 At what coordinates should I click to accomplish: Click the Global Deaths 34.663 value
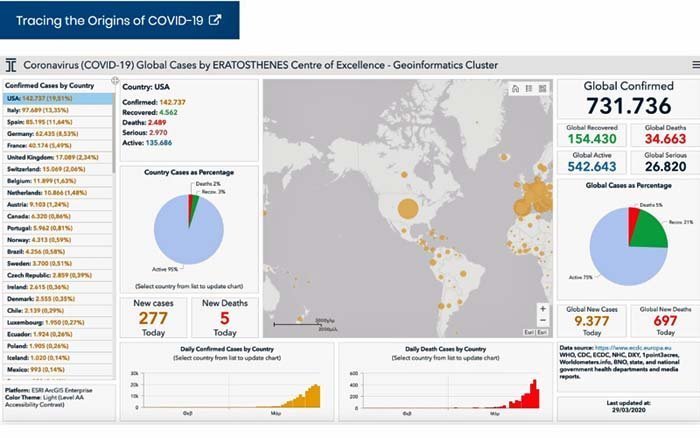pos(665,139)
